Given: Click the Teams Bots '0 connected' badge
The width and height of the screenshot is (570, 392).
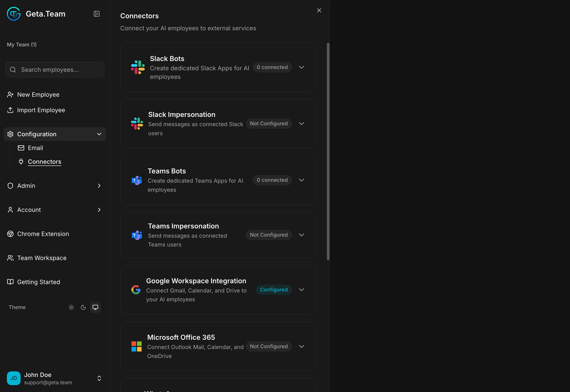Looking at the screenshot, I should (272, 180).
